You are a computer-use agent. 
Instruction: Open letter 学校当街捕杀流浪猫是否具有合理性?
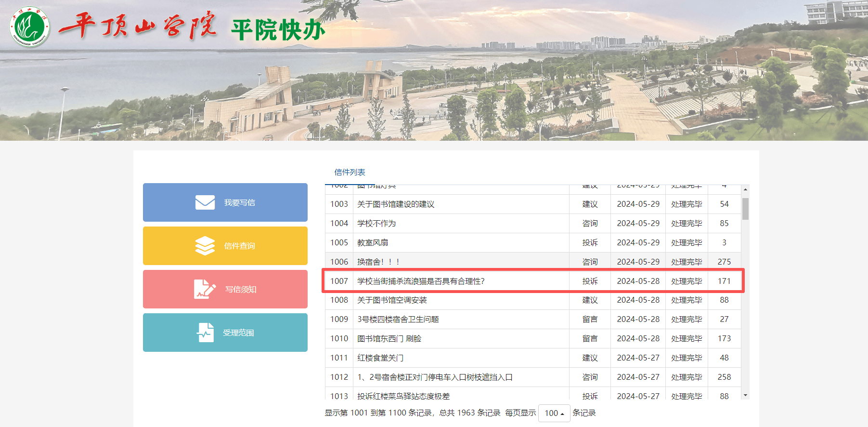coord(421,281)
